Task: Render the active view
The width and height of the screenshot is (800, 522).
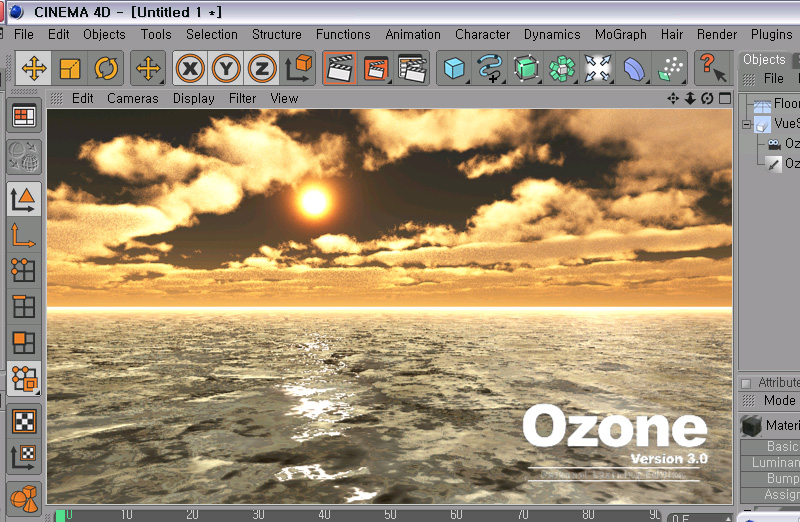Action: 340,68
